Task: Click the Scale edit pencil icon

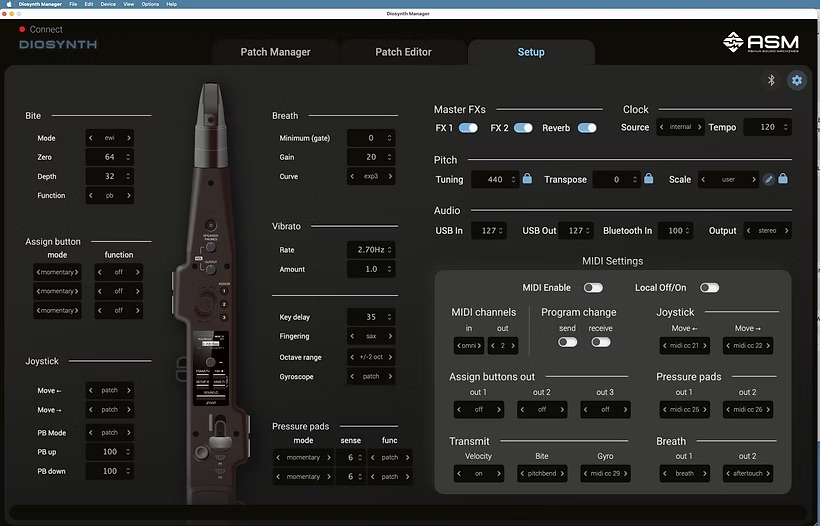Action: click(x=769, y=179)
